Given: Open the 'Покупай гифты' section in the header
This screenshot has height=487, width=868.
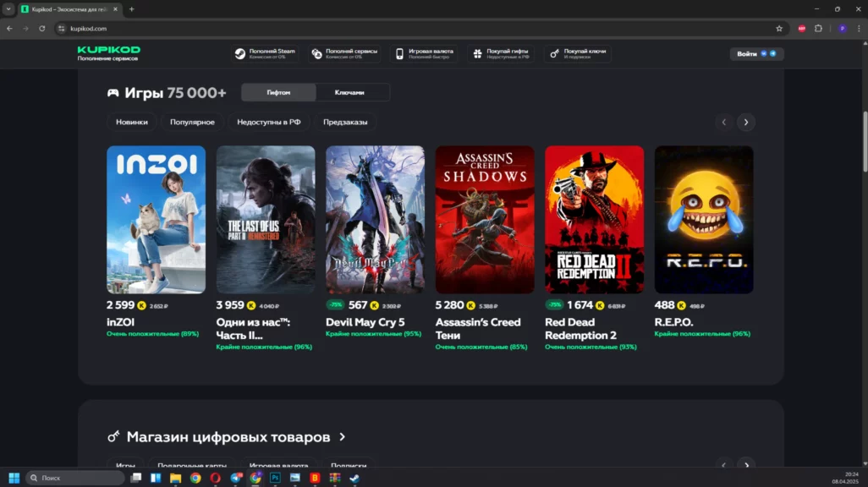Looking at the screenshot, I should click(x=502, y=53).
